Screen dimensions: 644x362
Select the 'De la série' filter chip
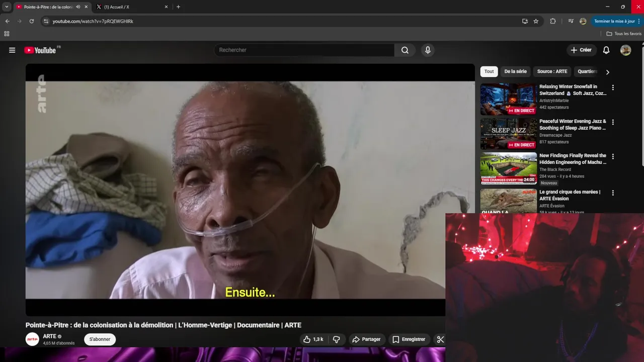click(x=515, y=71)
